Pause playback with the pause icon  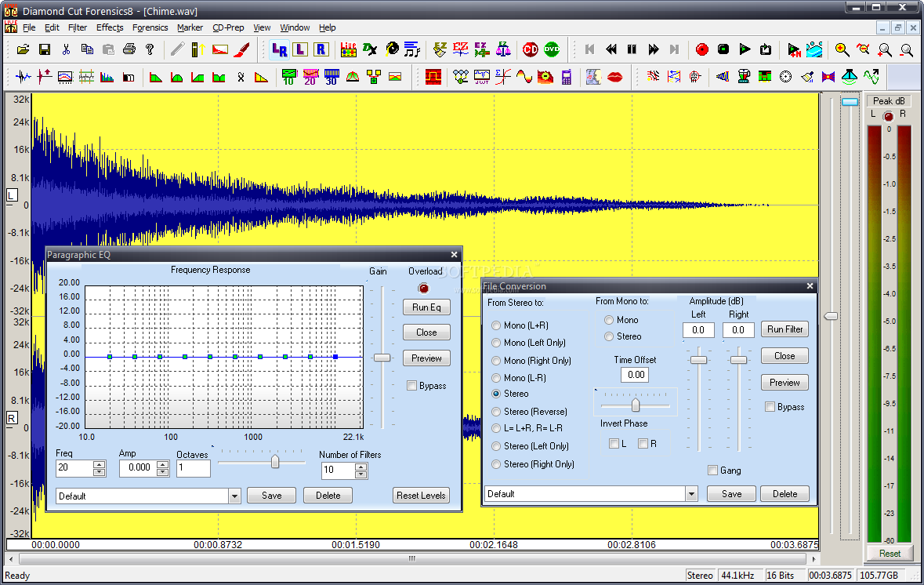632,49
